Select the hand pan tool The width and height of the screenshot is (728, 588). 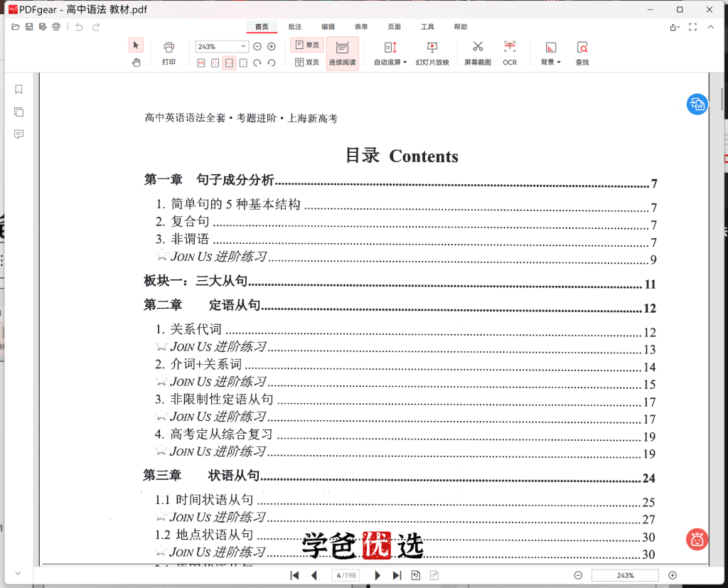tap(136, 63)
